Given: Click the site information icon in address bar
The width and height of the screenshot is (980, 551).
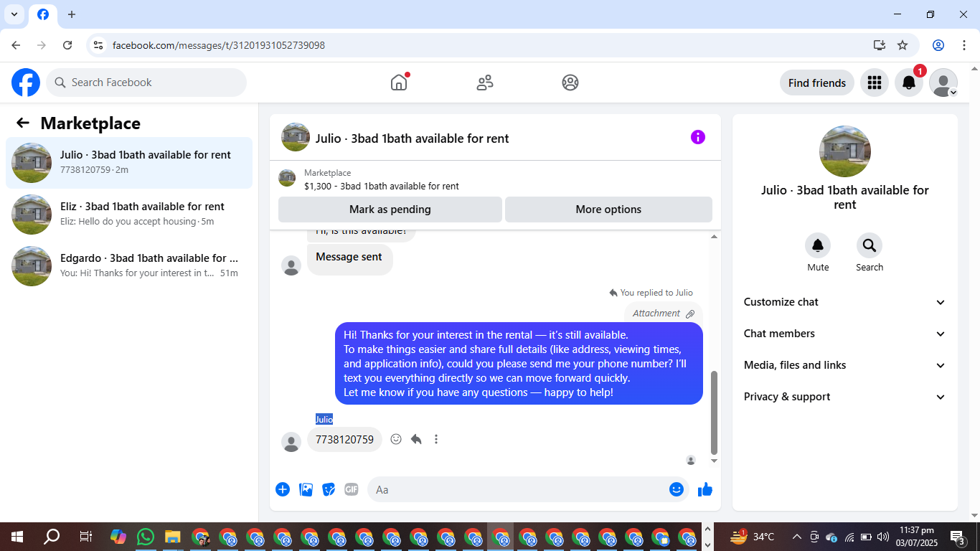Looking at the screenshot, I should (98, 45).
